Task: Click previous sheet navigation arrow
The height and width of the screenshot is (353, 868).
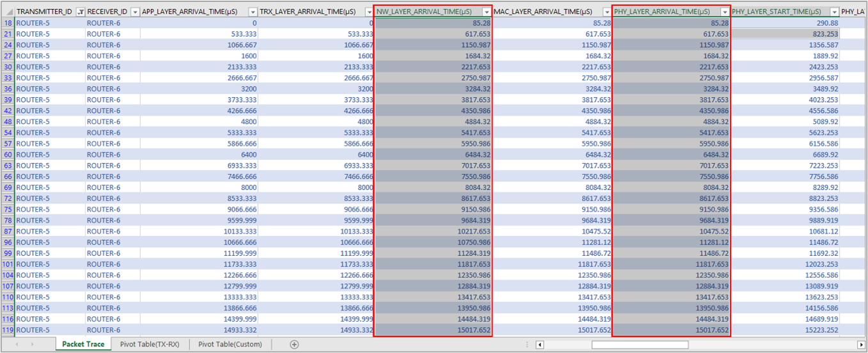Action: click(16, 345)
